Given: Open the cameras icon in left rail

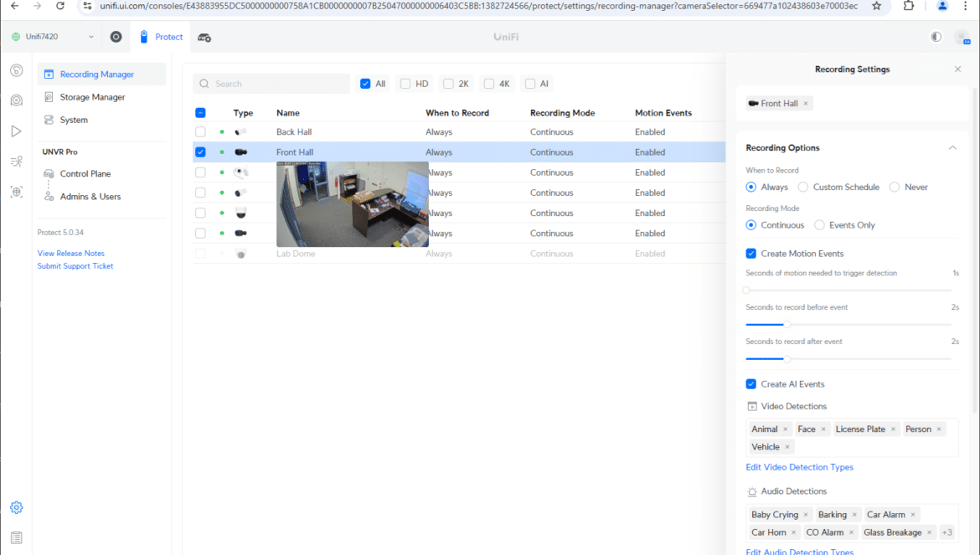Looking at the screenshot, I should tap(17, 100).
